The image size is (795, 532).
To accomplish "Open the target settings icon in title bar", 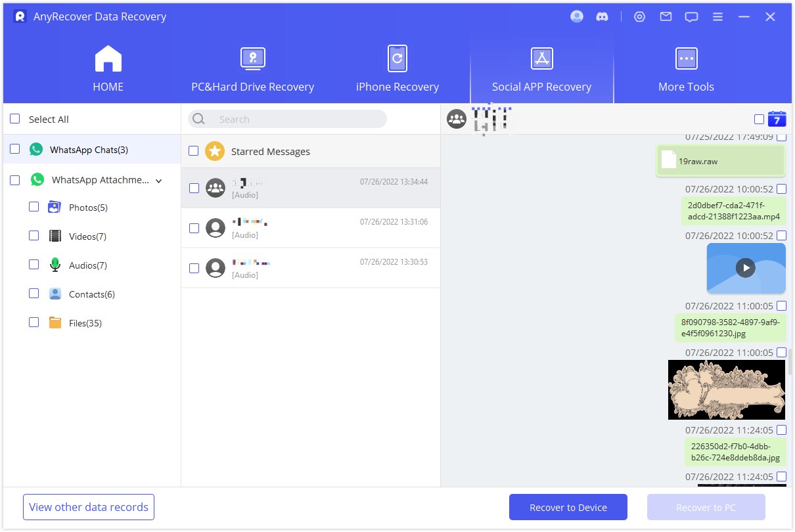I will [x=639, y=17].
